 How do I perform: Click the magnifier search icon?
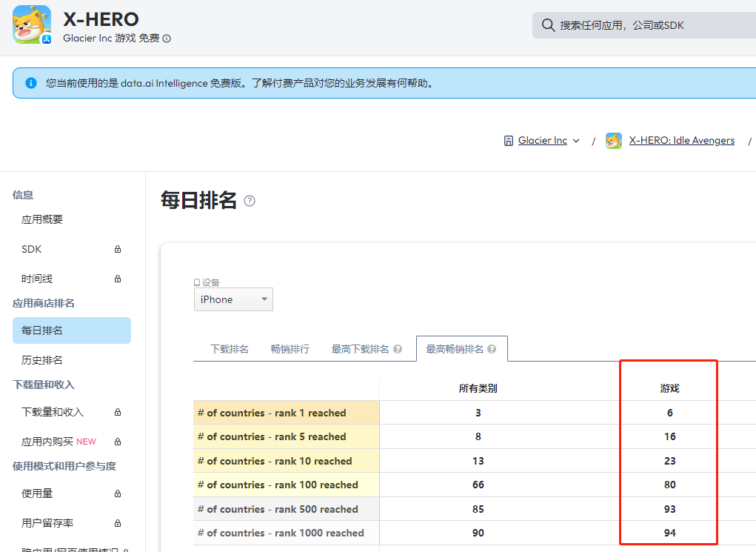(x=548, y=25)
